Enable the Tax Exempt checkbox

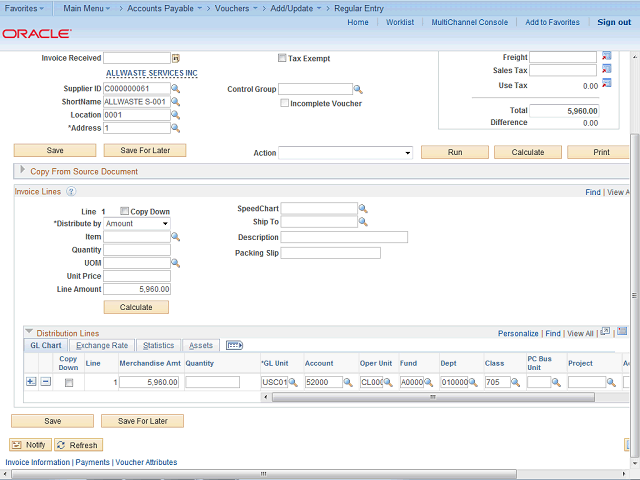click(x=282, y=58)
